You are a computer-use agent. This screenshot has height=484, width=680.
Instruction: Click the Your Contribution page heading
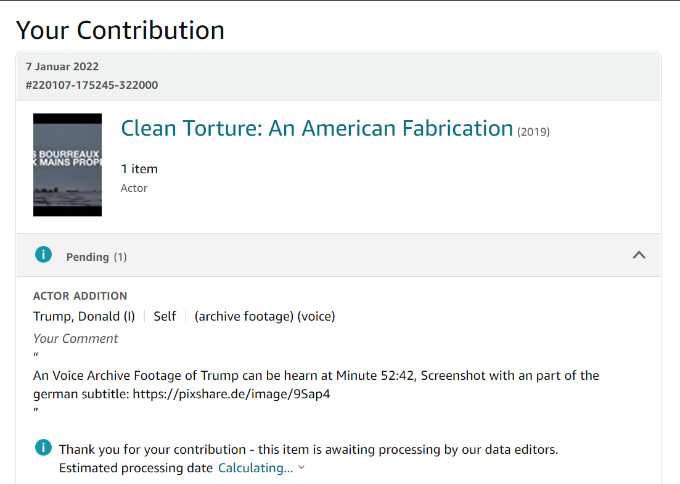click(120, 30)
